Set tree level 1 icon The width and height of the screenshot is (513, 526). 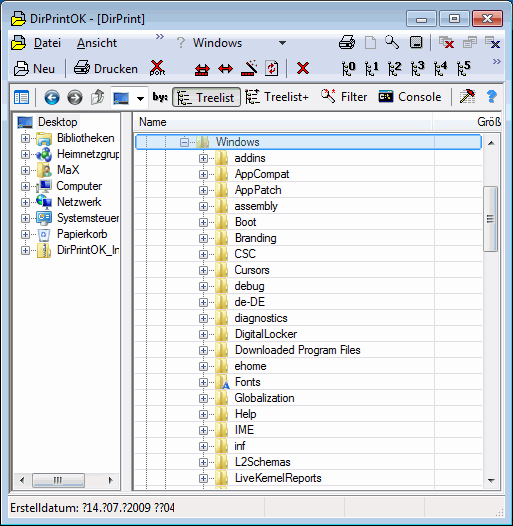[x=371, y=68]
